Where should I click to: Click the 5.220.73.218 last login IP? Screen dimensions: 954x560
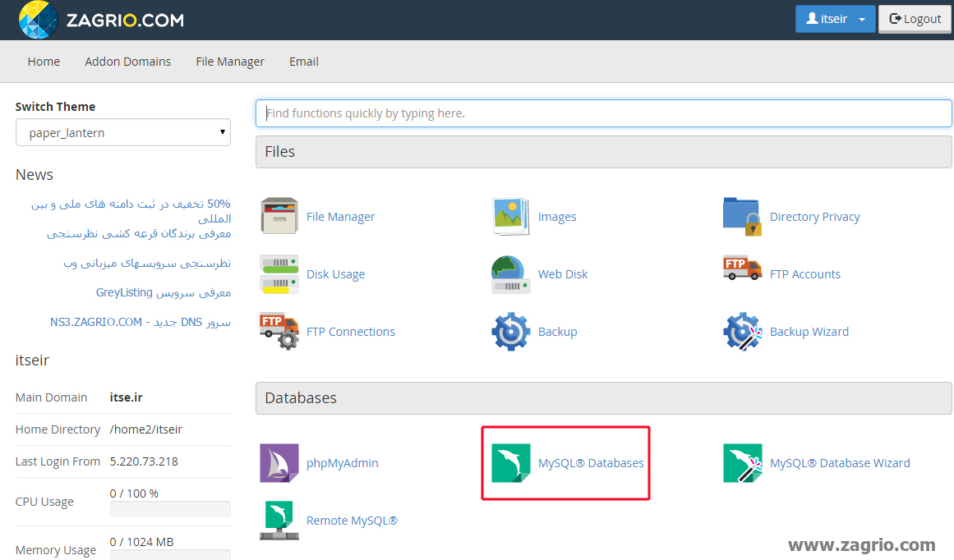click(144, 461)
